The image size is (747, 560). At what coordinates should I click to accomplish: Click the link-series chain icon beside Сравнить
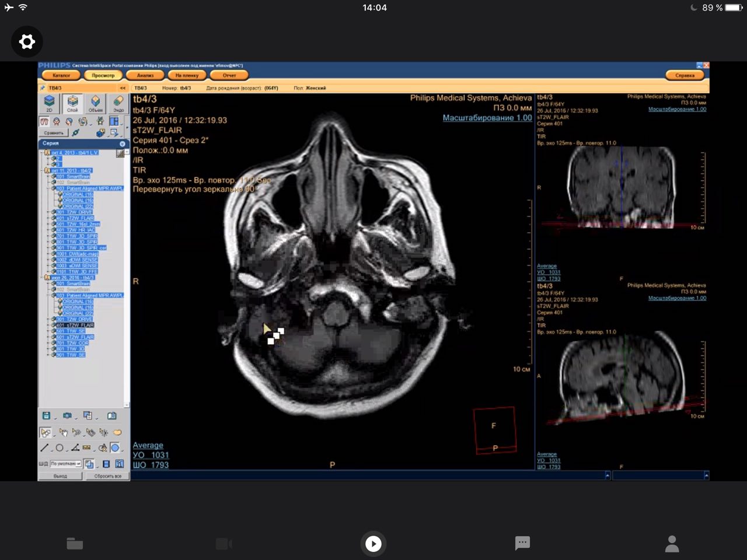point(76,133)
